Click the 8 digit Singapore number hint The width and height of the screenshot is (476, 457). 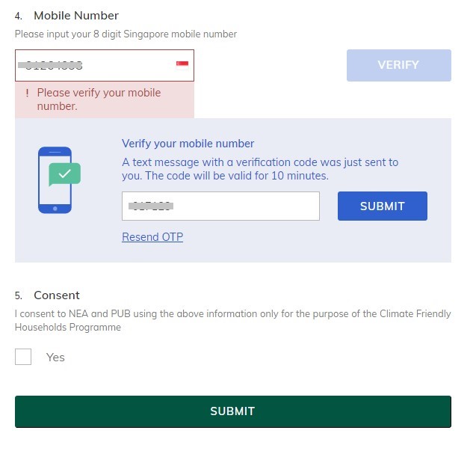coord(126,34)
